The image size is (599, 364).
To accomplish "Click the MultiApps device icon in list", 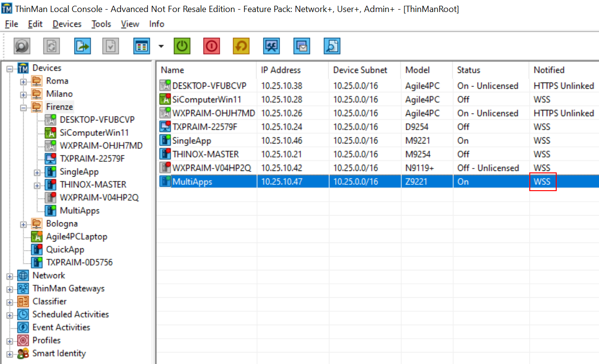I will tap(165, 182).
